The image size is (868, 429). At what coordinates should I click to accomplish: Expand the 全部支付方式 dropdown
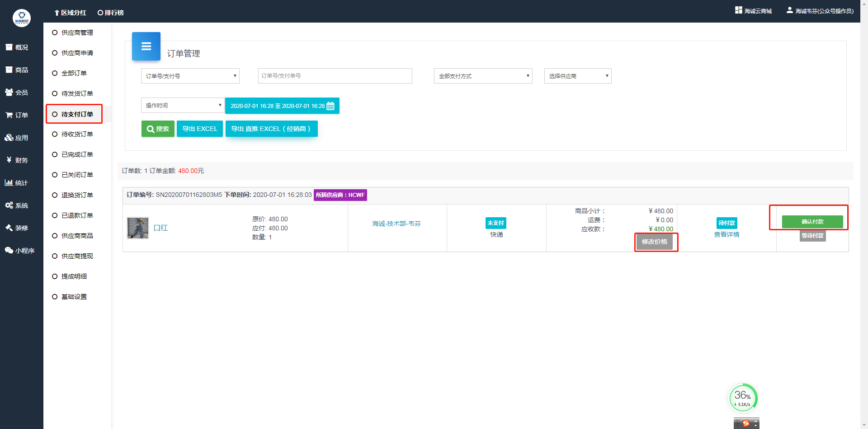[483, 76]
